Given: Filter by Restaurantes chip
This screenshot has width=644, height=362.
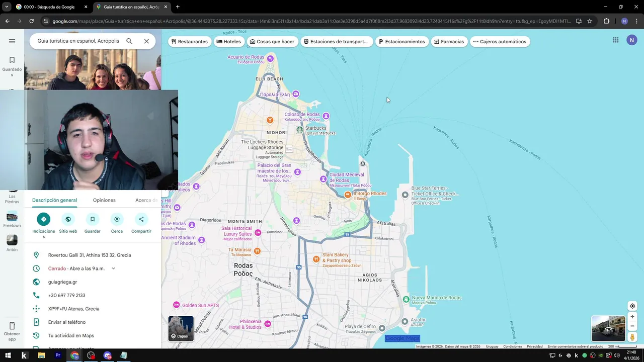Looking at the screenshot, I should click(190, 42).
